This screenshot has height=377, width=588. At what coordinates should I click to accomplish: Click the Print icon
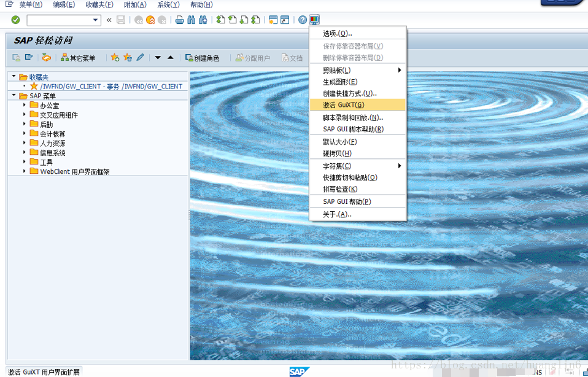tap(180, 20)
